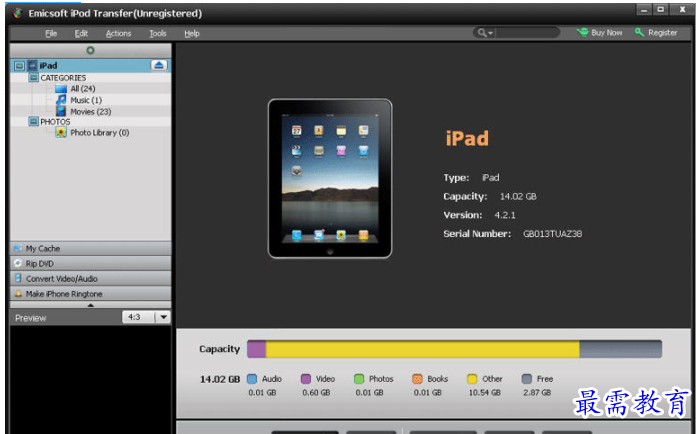This screenshot has width=697, height=434.
Task: Click the Emicsoft app logo icon
Action: 18,13
